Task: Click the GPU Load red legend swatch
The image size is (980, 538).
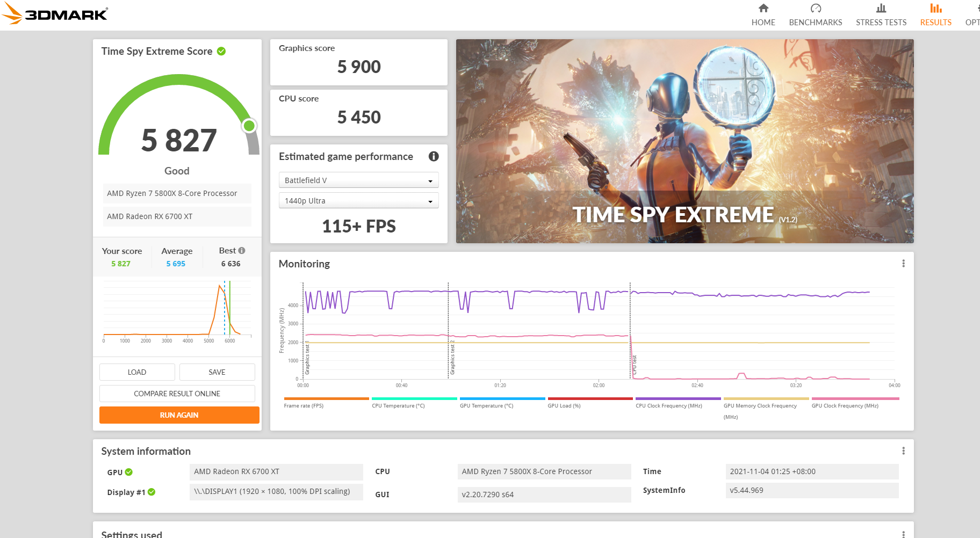Action: [x=590, y=399]
